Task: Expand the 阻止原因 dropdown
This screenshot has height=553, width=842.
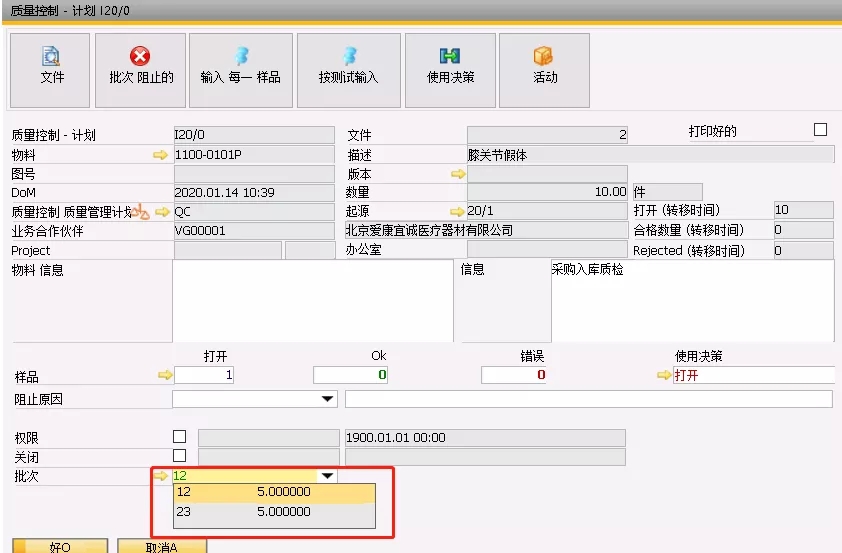Action: [x=327, y=399]
